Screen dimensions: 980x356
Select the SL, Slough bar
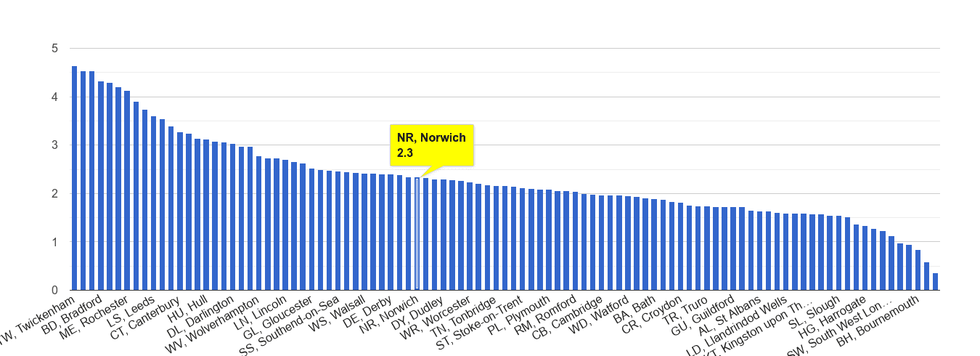point(838,253)
